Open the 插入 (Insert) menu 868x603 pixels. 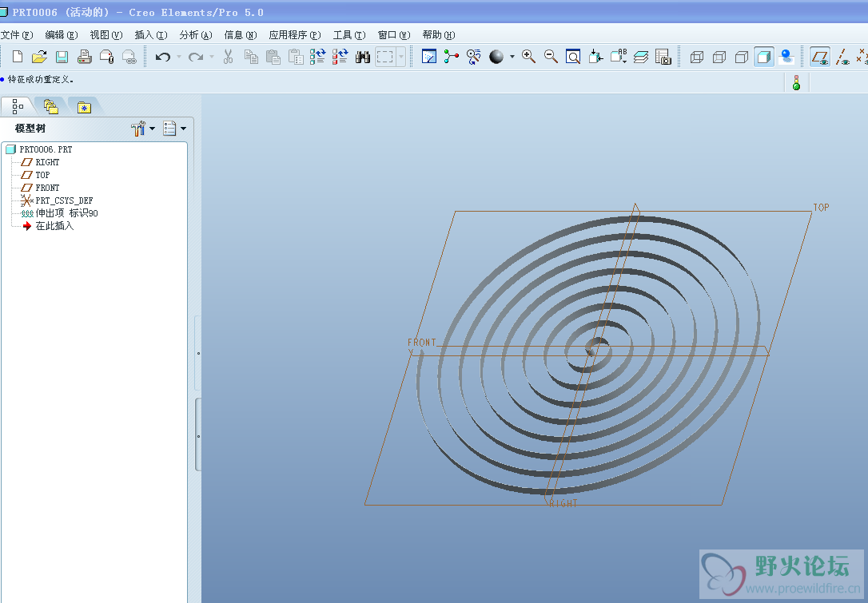pyautogui.click(x=150, y=35)
